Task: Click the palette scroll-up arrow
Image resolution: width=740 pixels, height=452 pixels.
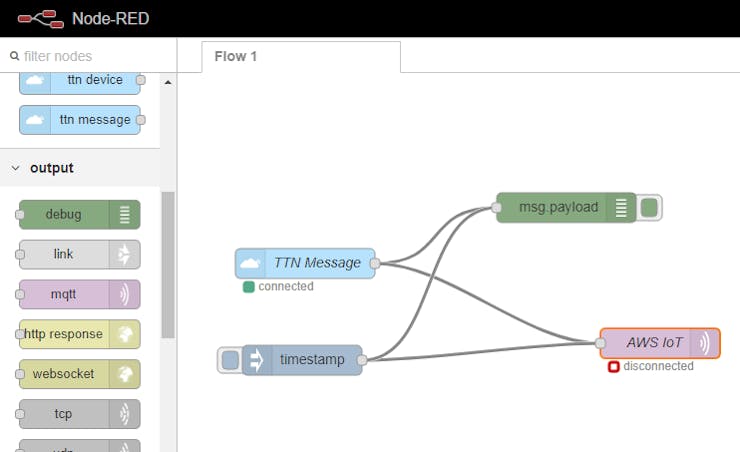Action: tap(168, 83)
